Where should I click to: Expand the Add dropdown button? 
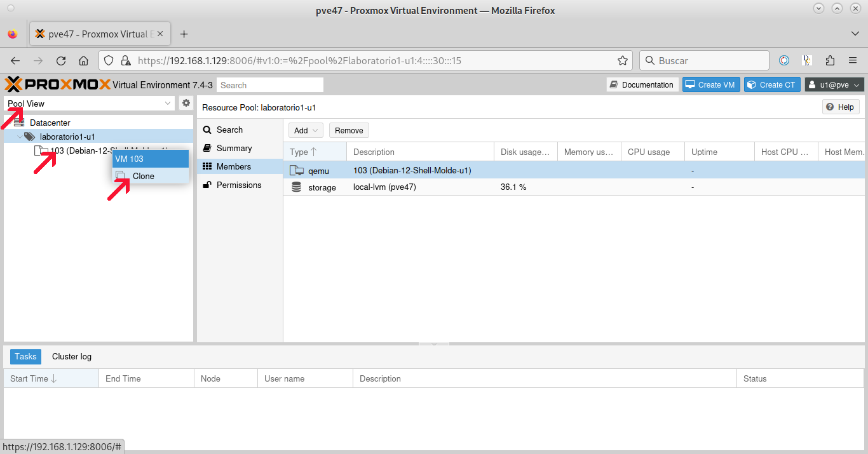(306, 130)
